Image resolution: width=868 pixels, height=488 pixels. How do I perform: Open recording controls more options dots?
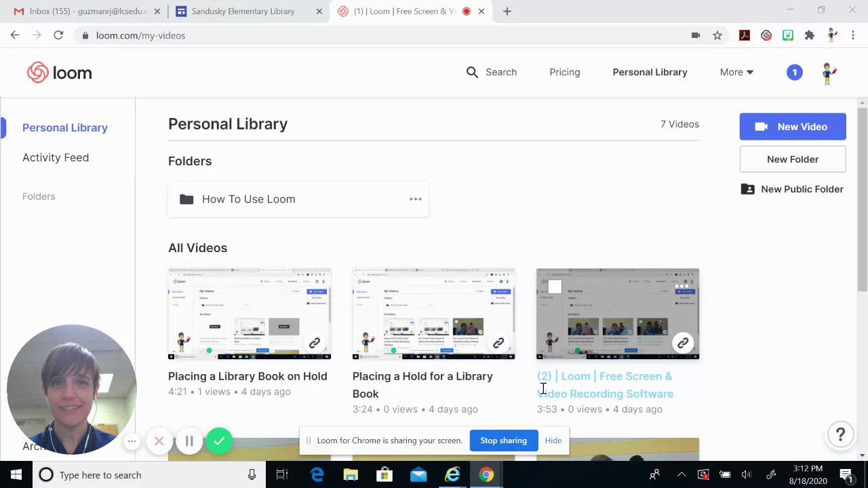click(x=132, y=441)
